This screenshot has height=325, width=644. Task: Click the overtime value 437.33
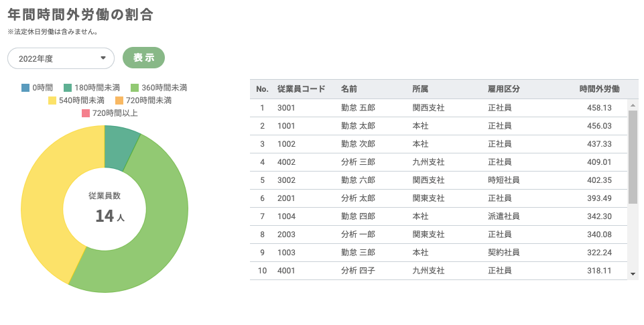[599, 144]
